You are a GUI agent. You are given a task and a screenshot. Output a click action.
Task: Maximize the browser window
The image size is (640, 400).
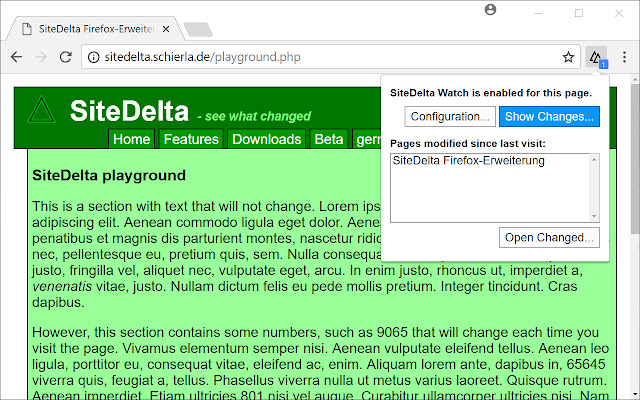click(579, 13)
